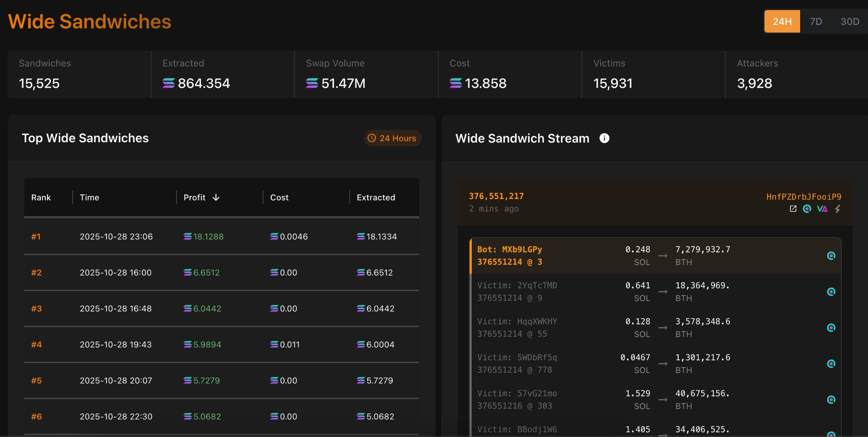Click the info icon next to Wide Sandwich Stream

(x=604, y=138)
